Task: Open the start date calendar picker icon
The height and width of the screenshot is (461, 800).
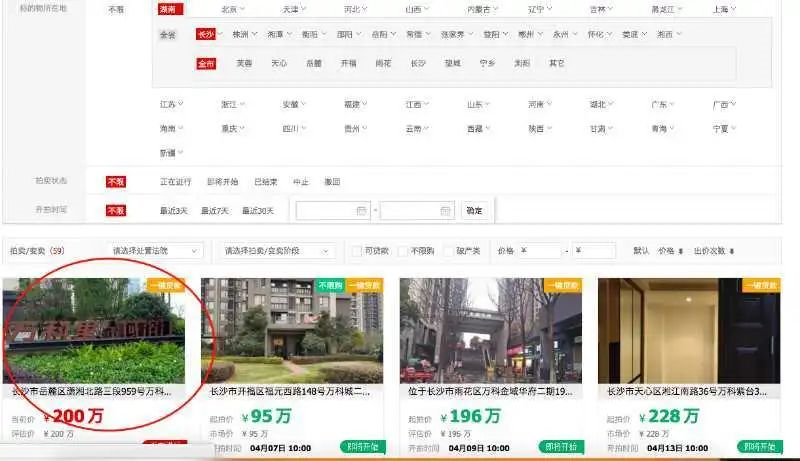Action: 361,211
